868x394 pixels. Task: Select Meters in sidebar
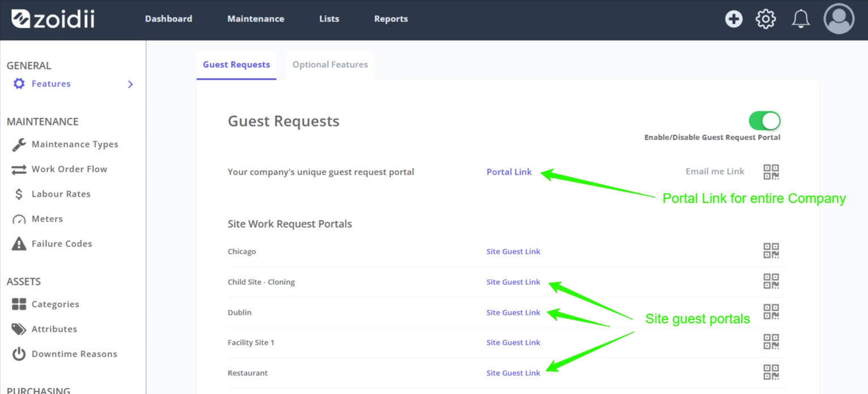47,219
